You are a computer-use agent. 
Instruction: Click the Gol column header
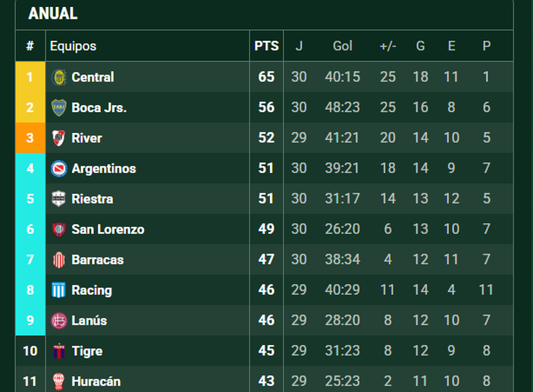tap(343, 46)
